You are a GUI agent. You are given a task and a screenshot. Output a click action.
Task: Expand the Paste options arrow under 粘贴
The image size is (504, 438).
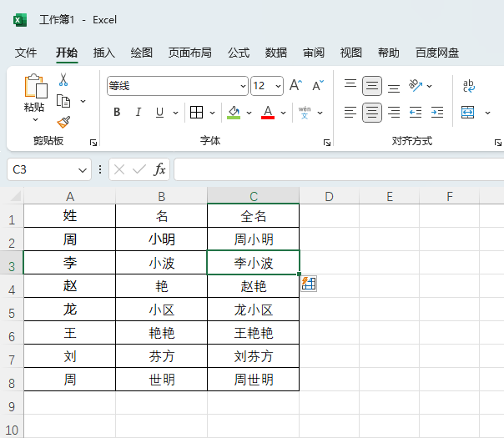click(35, 120)
